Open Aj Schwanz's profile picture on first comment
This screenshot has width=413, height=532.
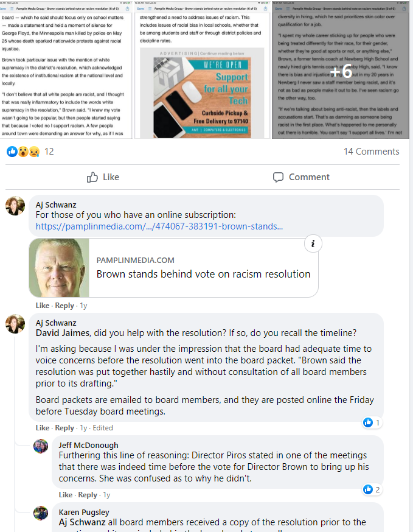(x=15, y=206)
